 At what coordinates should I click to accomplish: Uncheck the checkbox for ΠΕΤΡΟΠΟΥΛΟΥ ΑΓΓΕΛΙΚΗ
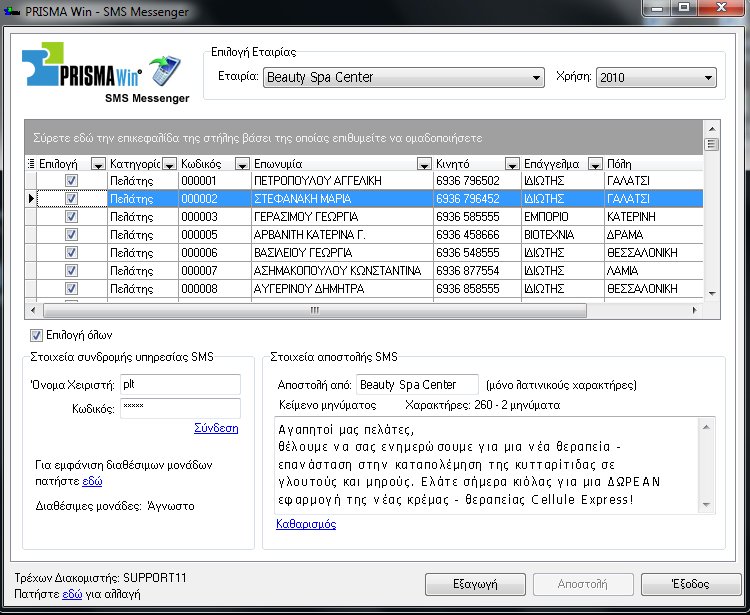[x=71, y=180]
